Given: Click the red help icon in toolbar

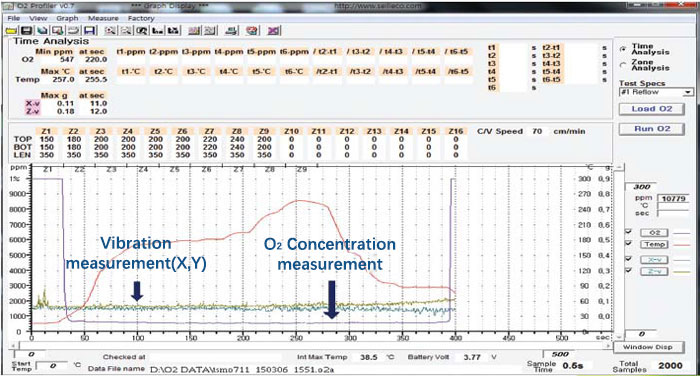Looking at the screenshot, I should (252, 31).
